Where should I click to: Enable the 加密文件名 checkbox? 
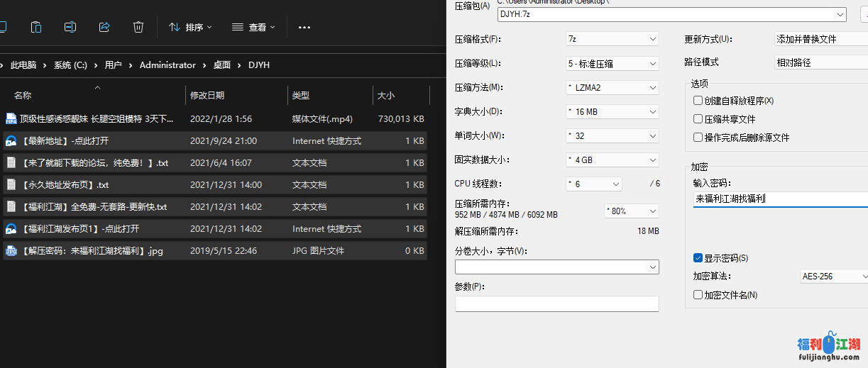click(698, 295)
